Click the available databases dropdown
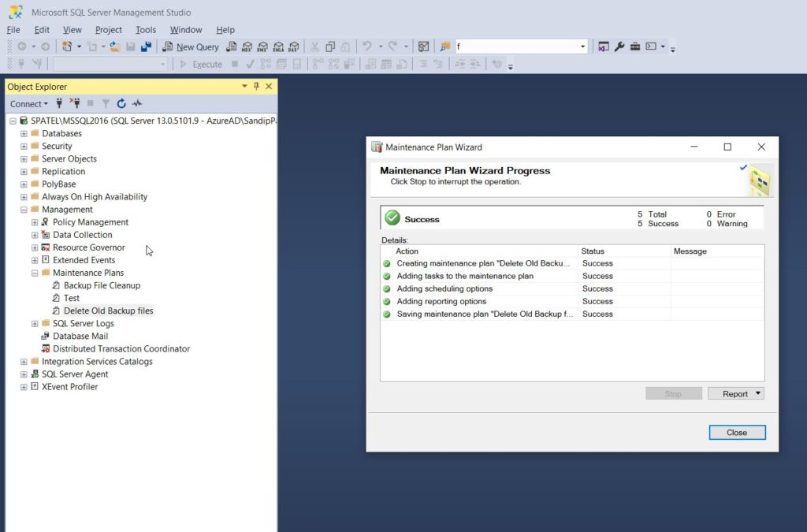807x532 pixels. pyautogui.click(x=110, y=65)
